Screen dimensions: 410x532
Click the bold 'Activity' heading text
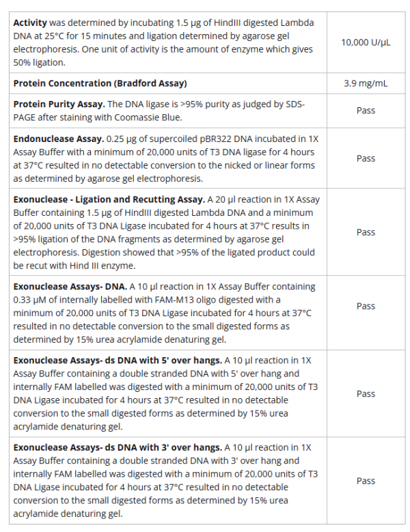point(30,23)
